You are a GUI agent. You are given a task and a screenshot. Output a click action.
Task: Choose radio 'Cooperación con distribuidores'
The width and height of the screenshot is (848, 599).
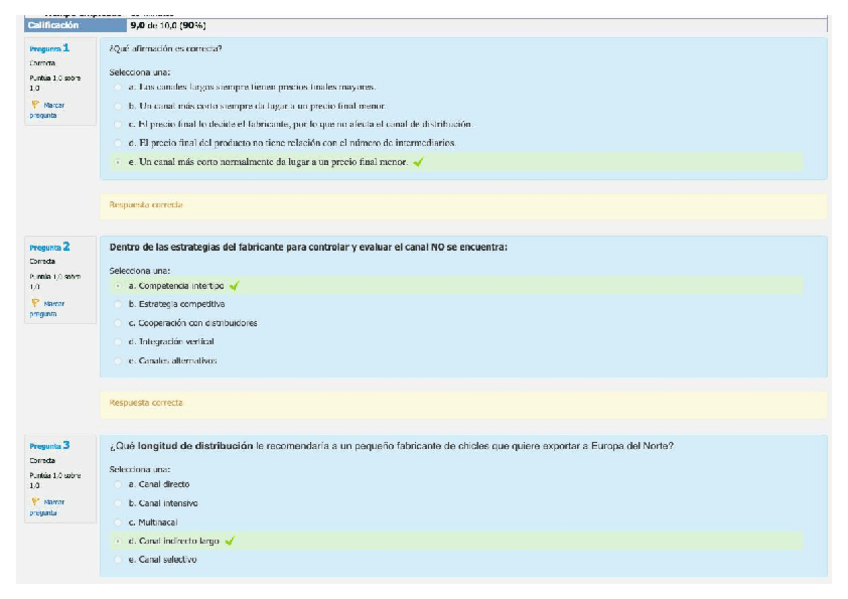pos(118,323)
